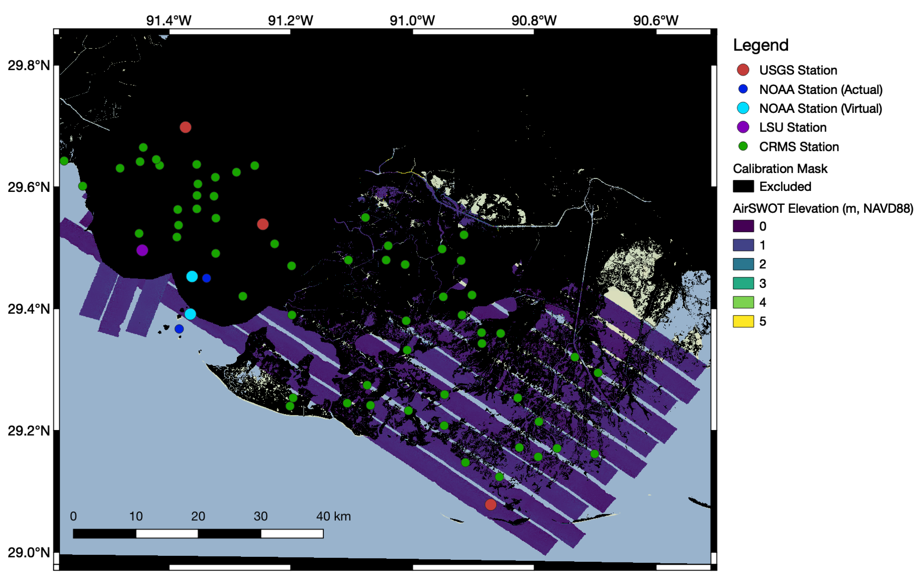Click the 91.0°W longitude label
The image size is (924, 581).
pos(412,20)
